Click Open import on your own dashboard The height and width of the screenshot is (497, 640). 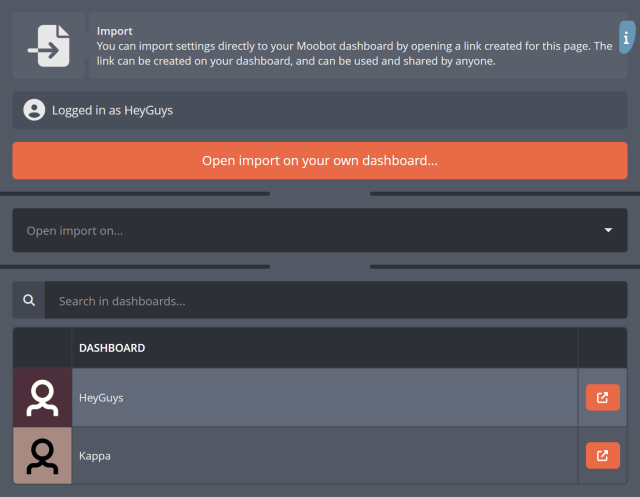320,160
